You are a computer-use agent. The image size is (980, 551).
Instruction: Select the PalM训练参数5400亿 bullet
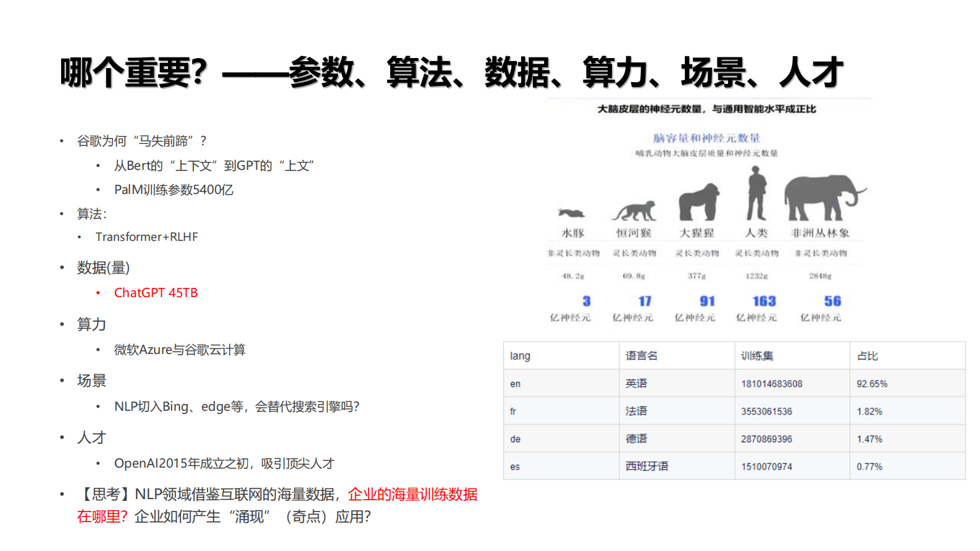[174, 190]
